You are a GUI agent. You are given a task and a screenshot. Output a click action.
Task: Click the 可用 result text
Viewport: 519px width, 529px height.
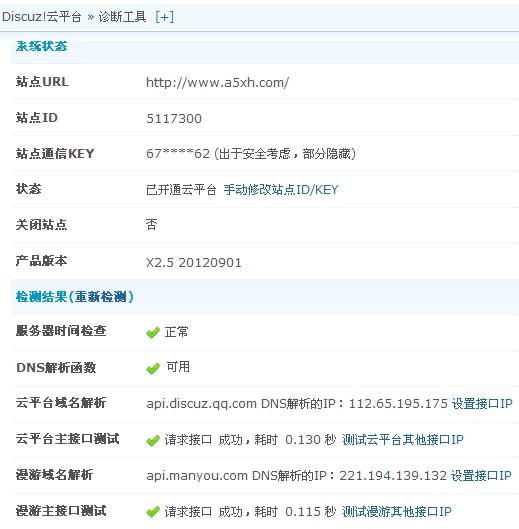178,367
